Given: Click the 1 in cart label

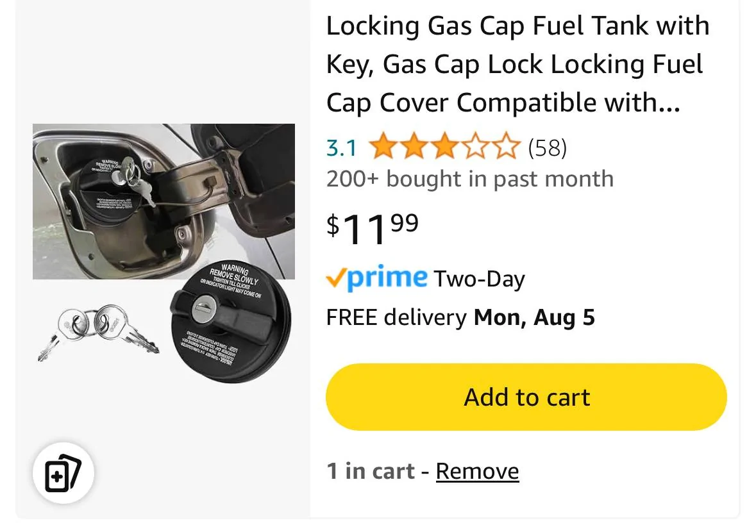Looking at the screenshot, I should pos(371,472).
